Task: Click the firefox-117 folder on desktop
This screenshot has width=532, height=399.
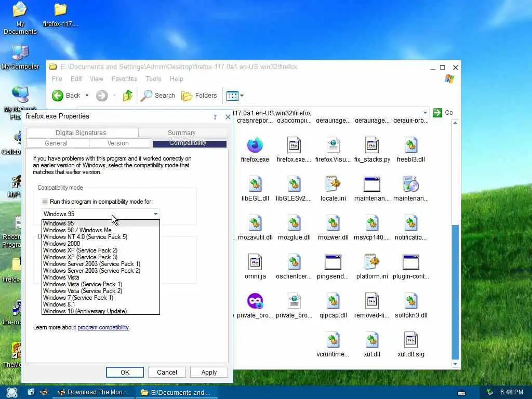Action: coord(60,15)
